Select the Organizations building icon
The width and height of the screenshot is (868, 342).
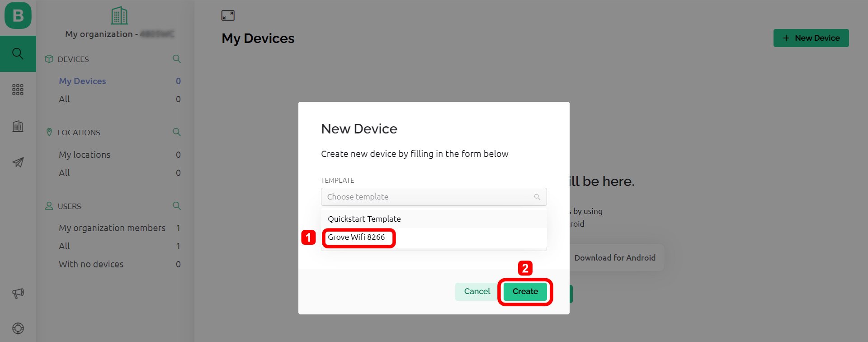pyautogui.click(x=18, y=126)
